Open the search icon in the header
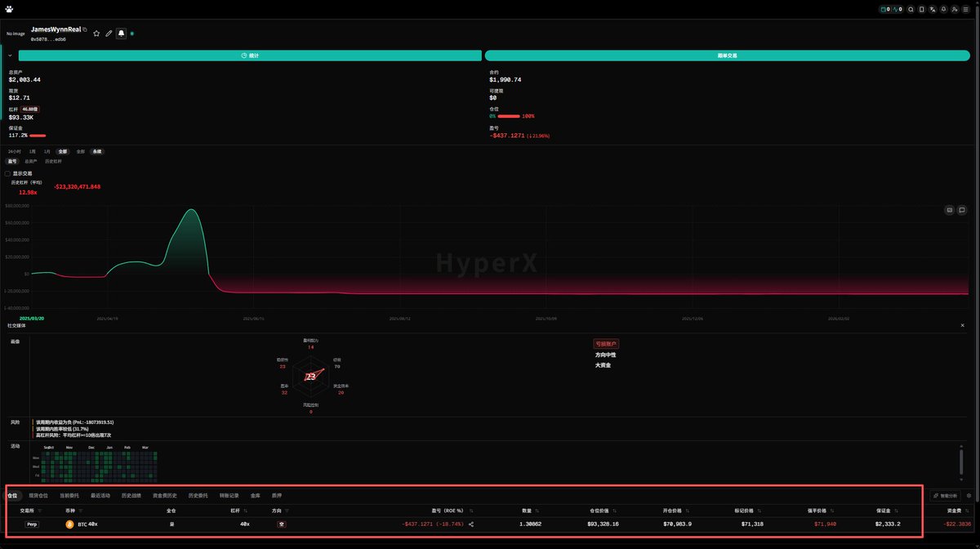This screenshot has height=549, width=980. (911, 9)
